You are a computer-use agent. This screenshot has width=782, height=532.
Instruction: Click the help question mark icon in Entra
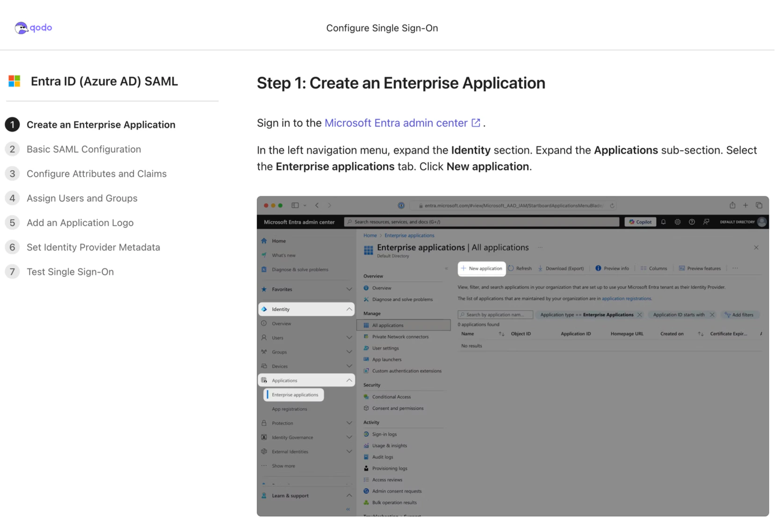click(x=692, y=222)
